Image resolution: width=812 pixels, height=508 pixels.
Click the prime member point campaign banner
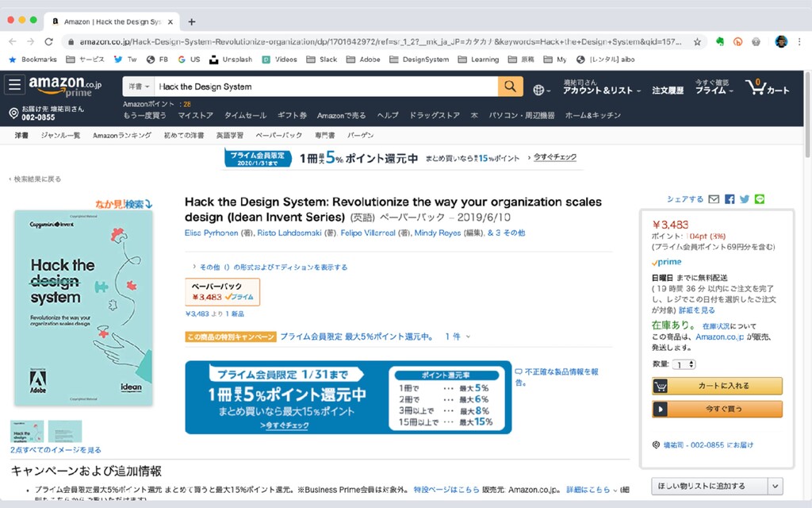[348, 398]
